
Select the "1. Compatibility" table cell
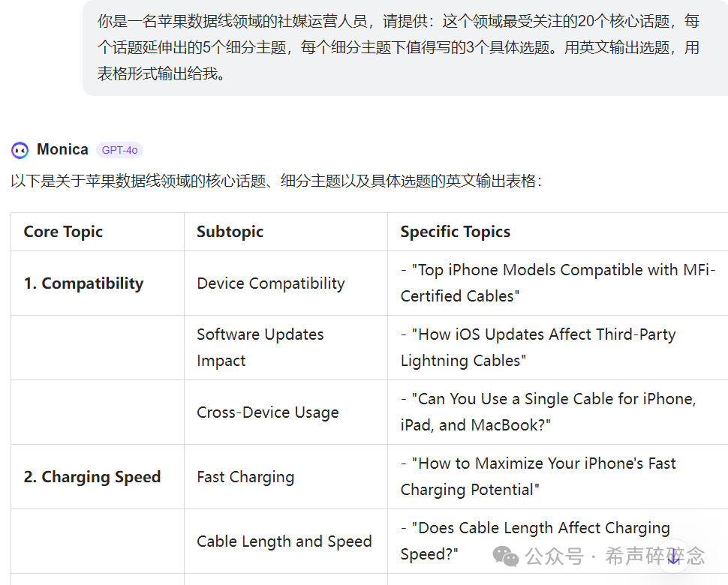(83, 283)
